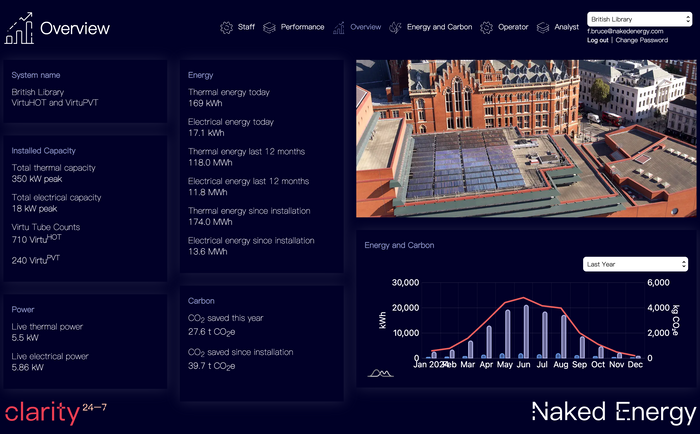
Task: Click the 118.0 MWh value
Action: click(210, 163)
